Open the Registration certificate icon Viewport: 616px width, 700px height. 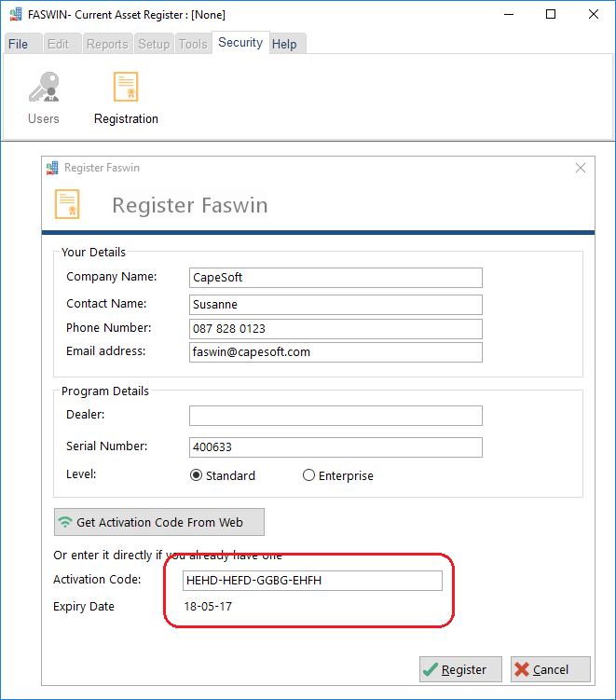point(126,87)
